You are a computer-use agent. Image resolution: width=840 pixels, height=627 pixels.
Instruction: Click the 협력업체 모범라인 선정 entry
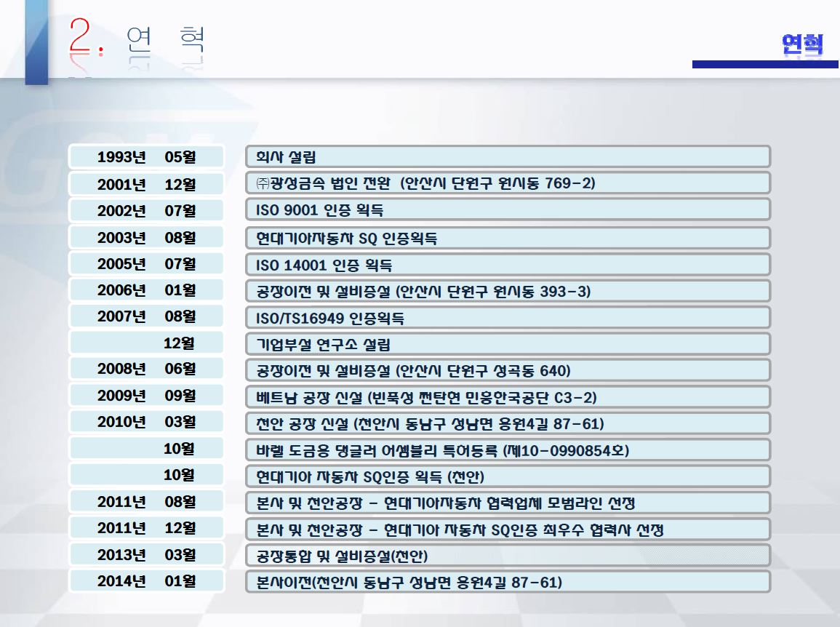508,503
